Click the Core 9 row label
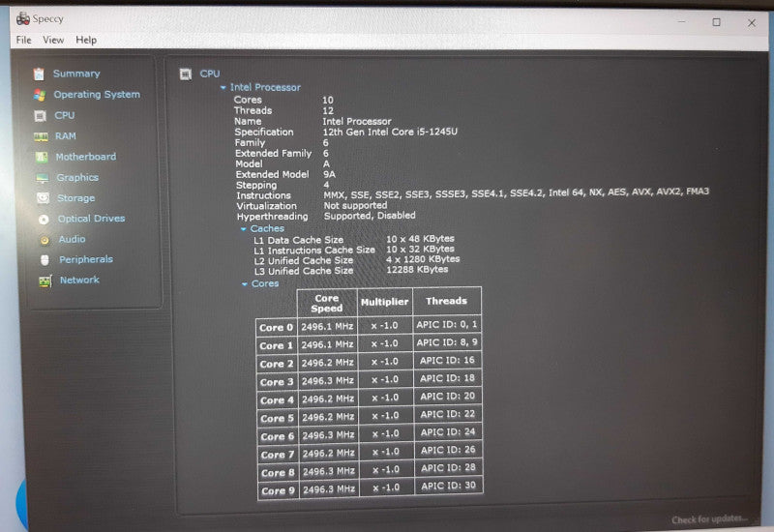The width and height of the screenshot is (774, 532). (279, 491)
